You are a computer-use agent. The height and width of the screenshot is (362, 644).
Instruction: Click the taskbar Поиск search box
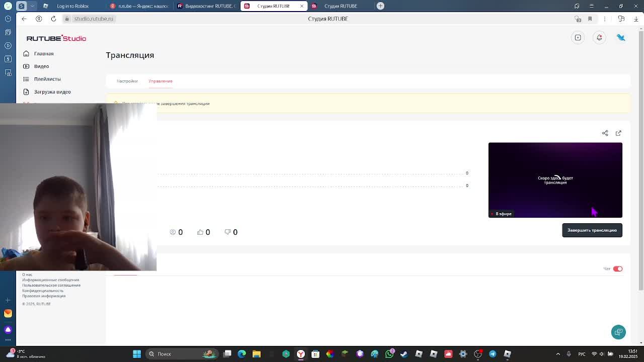pyautogui.click(x=183, y=354)
